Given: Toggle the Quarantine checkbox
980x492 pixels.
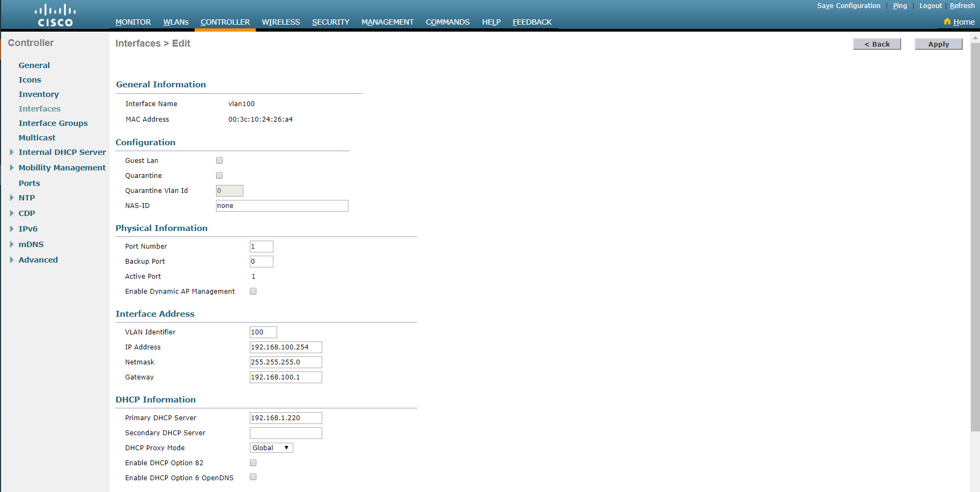Looking at the screenshot, I should [x=219, y=175].
